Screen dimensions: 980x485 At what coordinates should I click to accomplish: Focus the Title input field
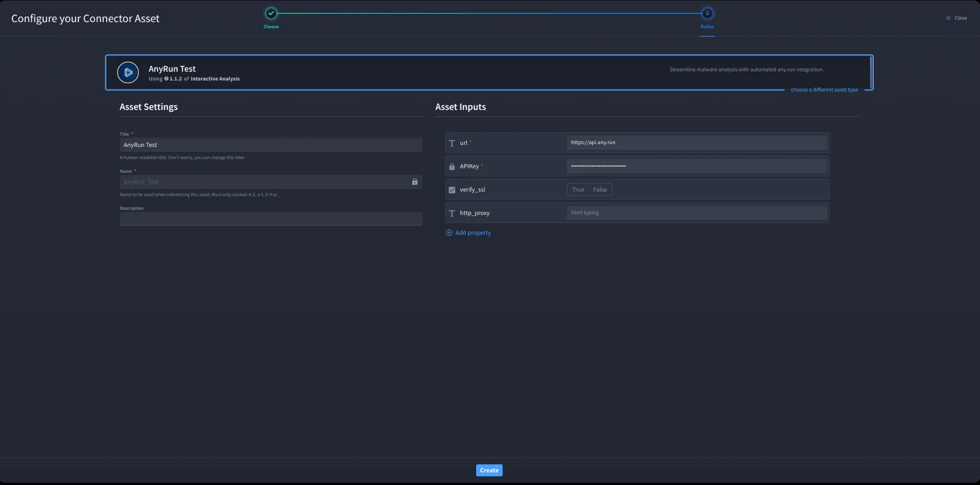(271, 145)
